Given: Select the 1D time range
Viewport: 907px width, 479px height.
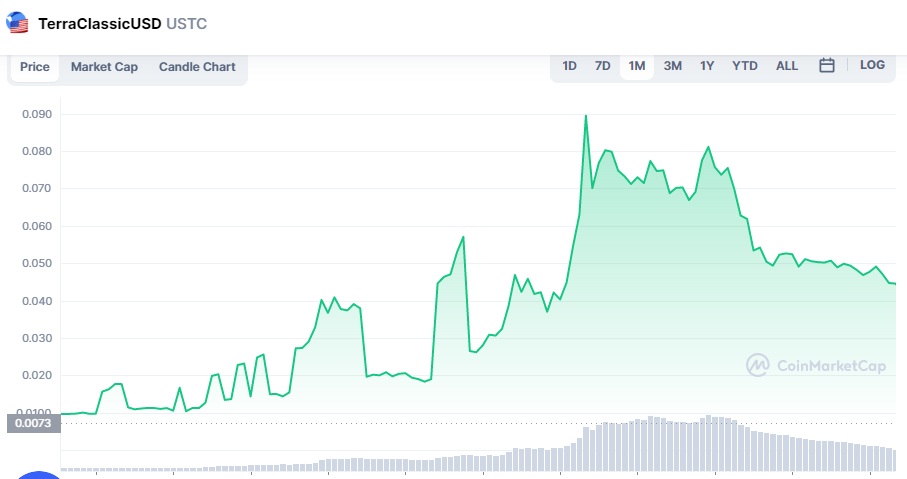Looking at the screenshot, I should click(x=569, y=66).
